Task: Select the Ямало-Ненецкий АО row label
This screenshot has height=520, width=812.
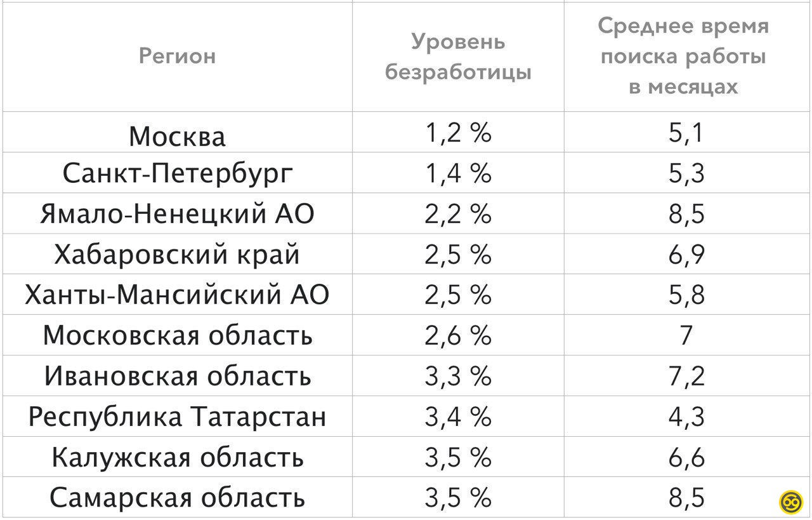Action: [177, 214]
